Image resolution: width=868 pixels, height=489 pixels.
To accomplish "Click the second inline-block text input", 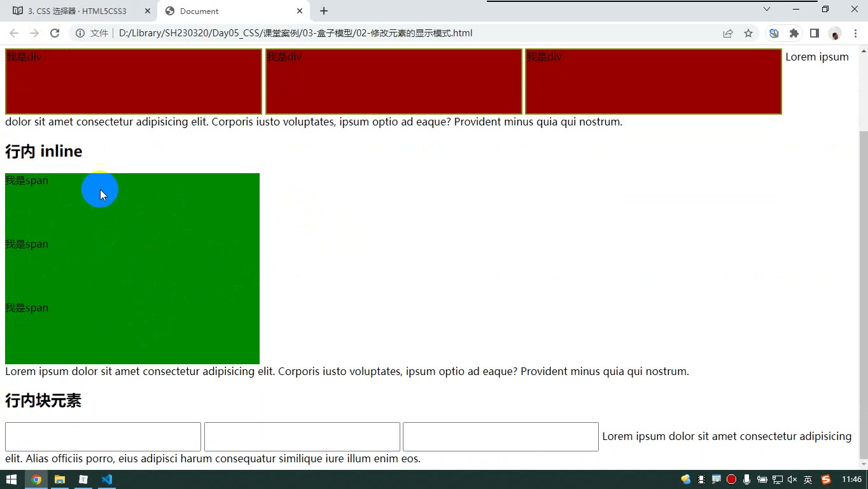I will (x=302, y=437).
